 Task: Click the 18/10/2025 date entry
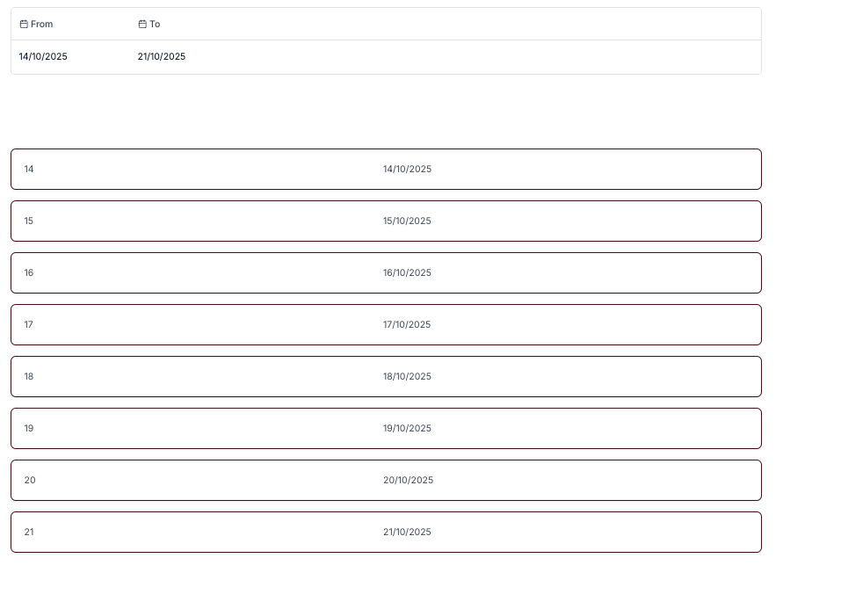click(x=407, y=377)
